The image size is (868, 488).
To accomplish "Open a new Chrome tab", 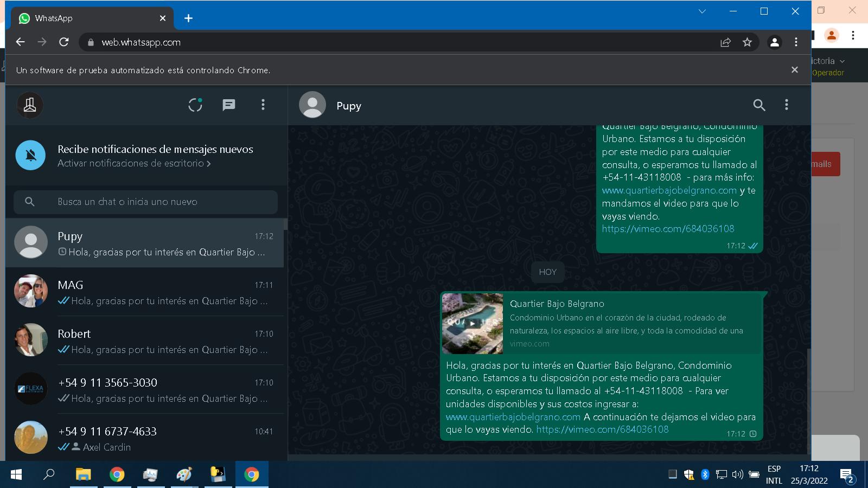I will [x=188, y=18].
